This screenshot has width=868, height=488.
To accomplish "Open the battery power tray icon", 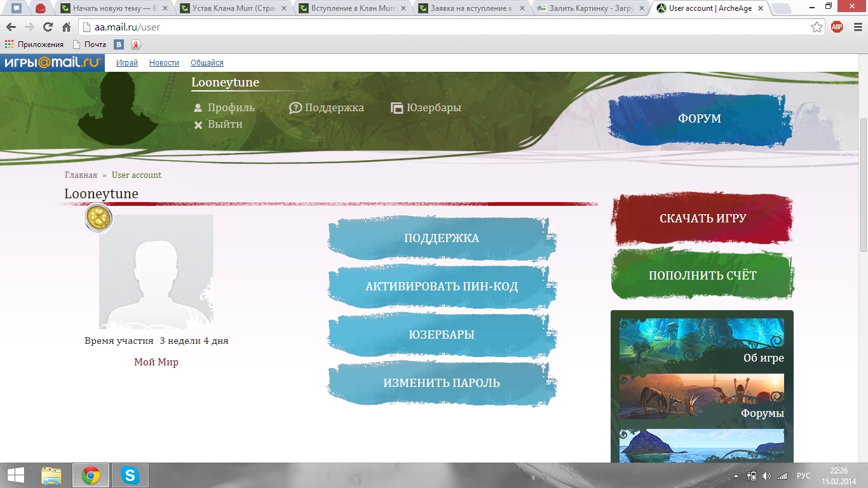I will pyautogui.click(x=752, y=476).
